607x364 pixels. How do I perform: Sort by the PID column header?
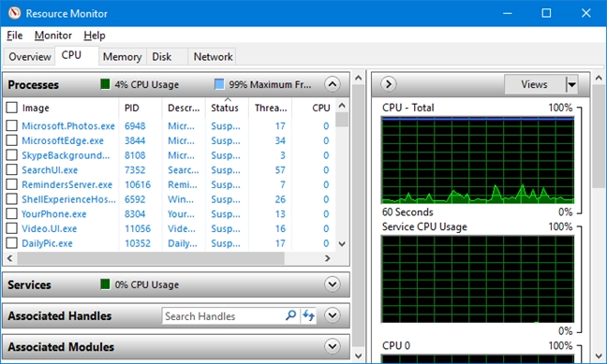(x=132, y=108)
